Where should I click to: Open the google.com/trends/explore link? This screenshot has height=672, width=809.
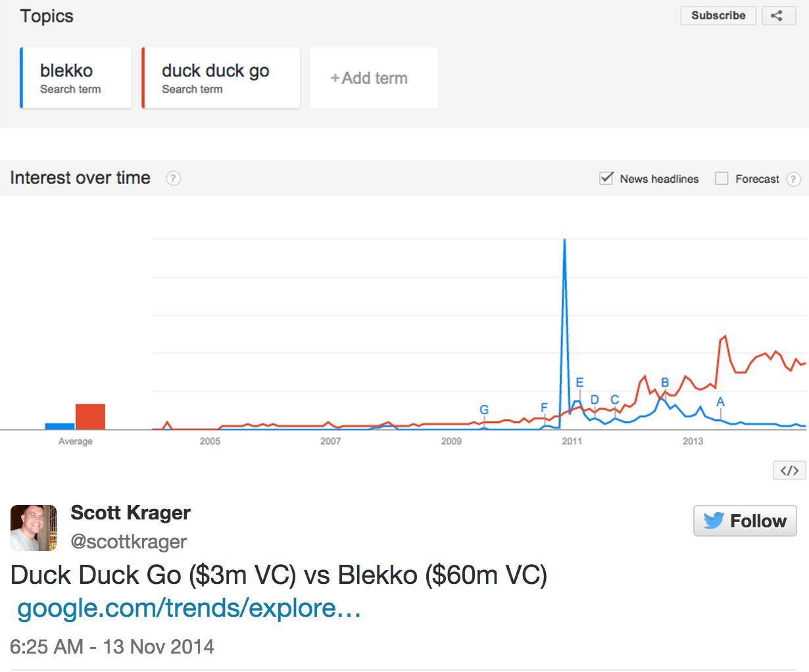(x=189, y=608)
